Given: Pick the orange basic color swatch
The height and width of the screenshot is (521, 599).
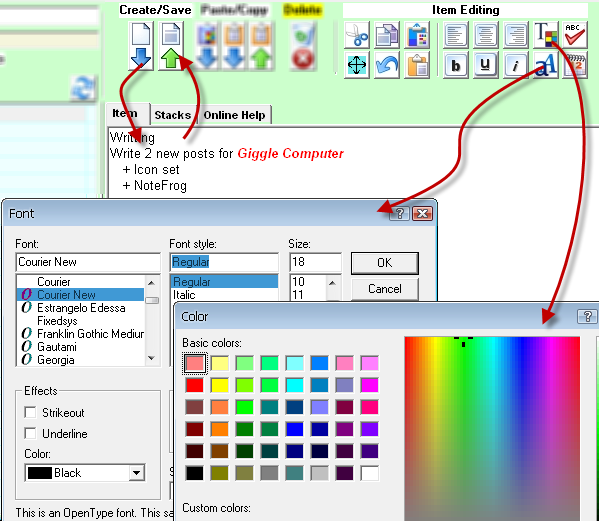Looking at the screenshot, I should coord(220,429).
